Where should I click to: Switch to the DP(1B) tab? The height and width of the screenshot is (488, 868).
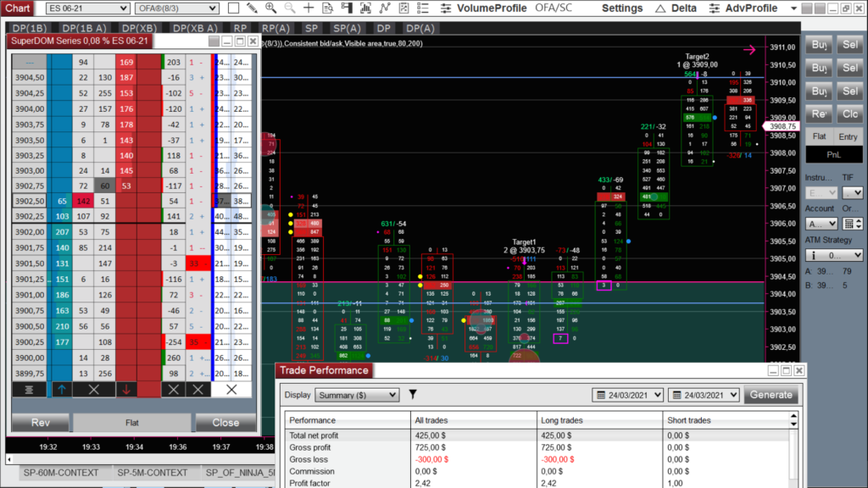pos(30,28)
